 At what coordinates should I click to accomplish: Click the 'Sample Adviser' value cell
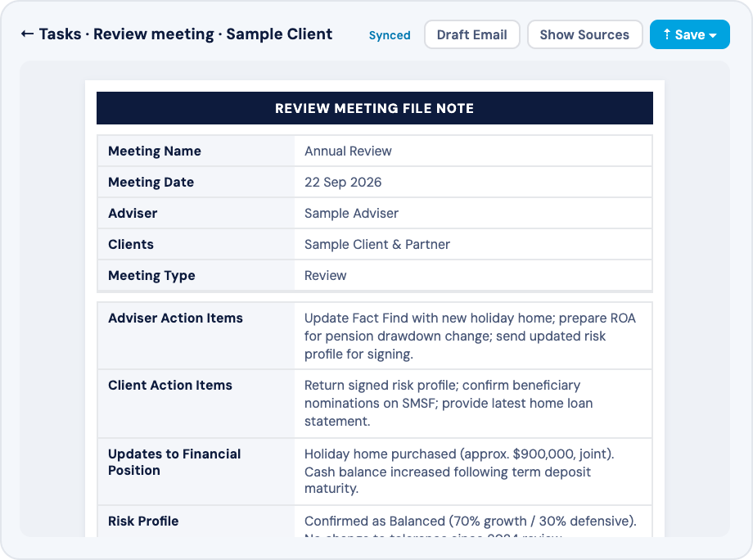pos(473,213)
